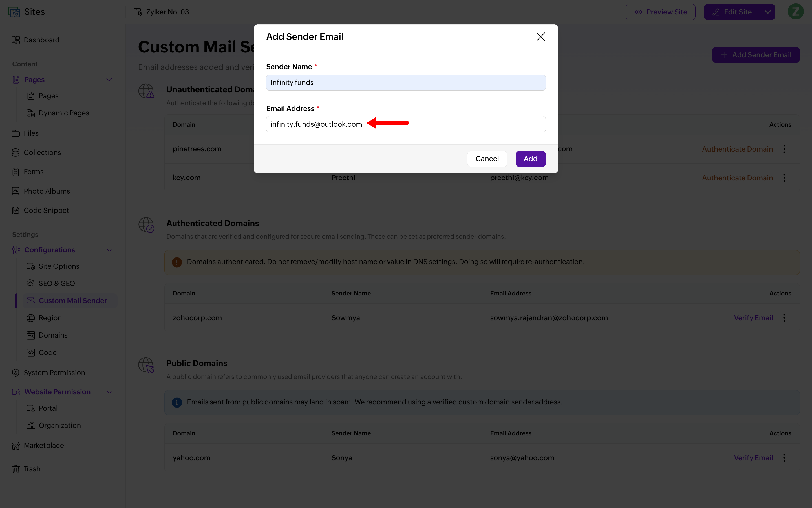Click the Marketplace store icon
The height and width of the screenshot is (508, 812).
[16, 446]
